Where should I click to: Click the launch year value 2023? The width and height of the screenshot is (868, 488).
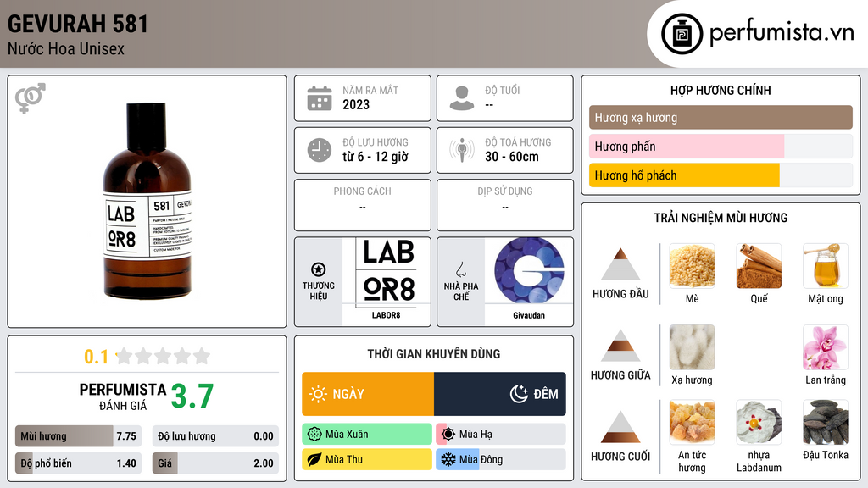click(x=356, y=105)
